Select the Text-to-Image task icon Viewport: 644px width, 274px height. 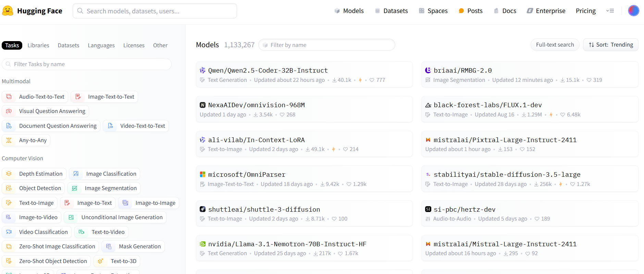click(9, 203)
